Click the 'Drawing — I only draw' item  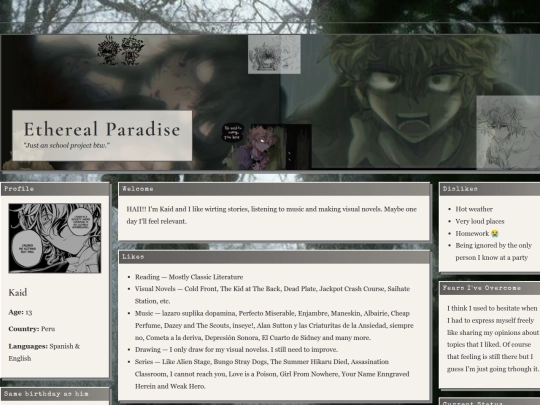[236, 350]
